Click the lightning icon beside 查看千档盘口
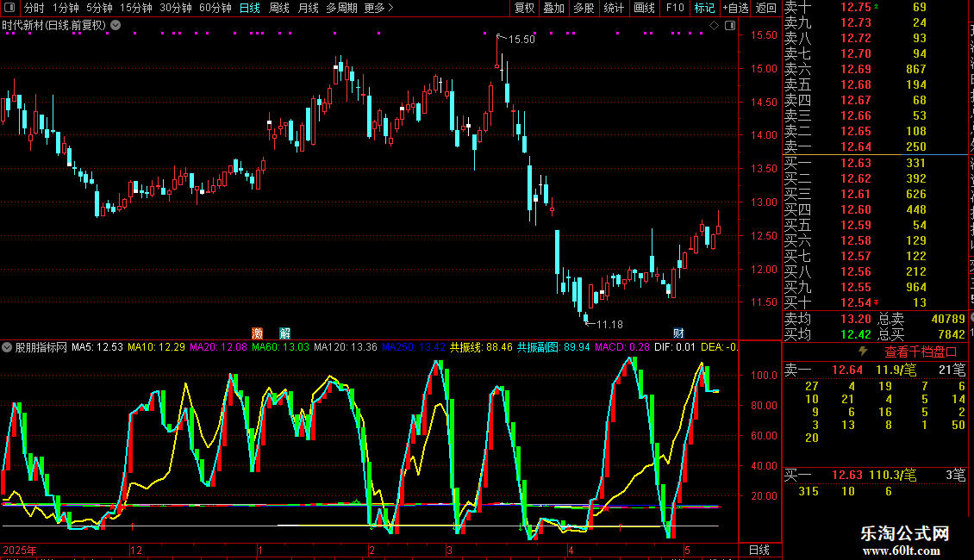The height and width of the screenshot is (560, 974). coord(863,352)
